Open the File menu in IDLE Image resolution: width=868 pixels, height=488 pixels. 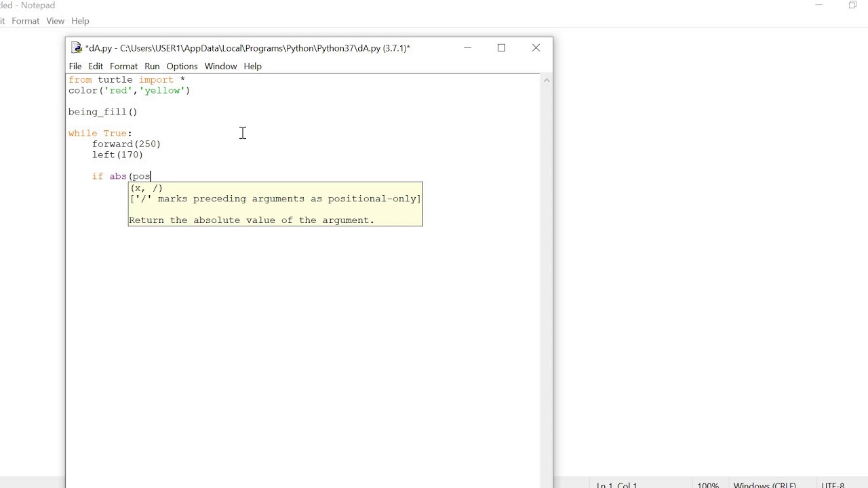coord(75,66)
